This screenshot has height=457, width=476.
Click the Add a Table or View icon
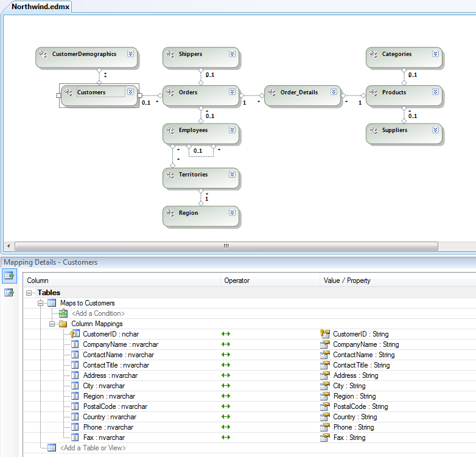coord(52,448)
